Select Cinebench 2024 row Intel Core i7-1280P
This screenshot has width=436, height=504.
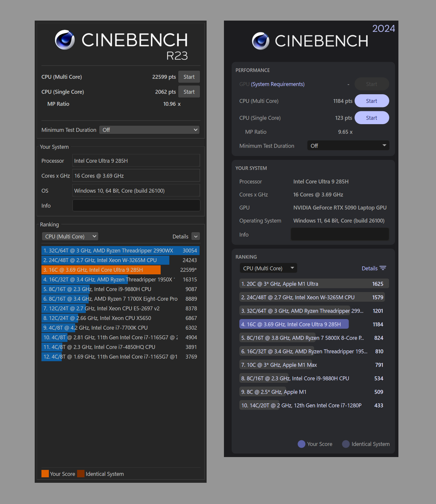pos(314,405)
